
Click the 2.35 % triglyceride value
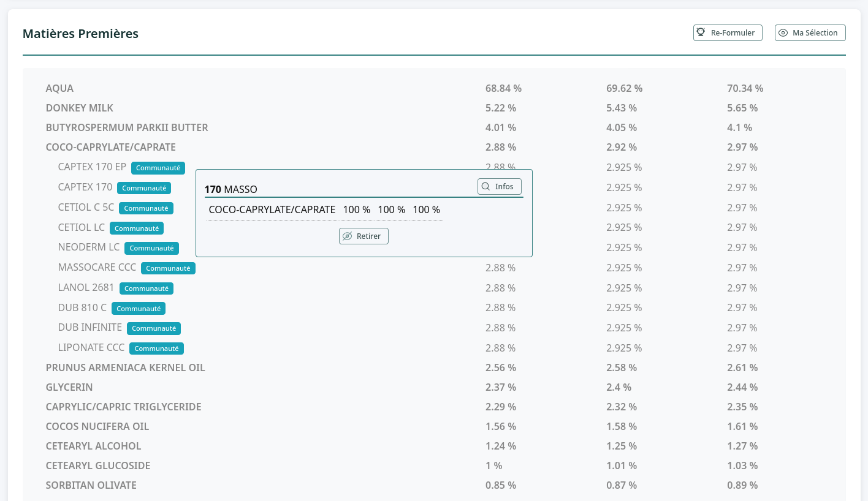[742, 407]
